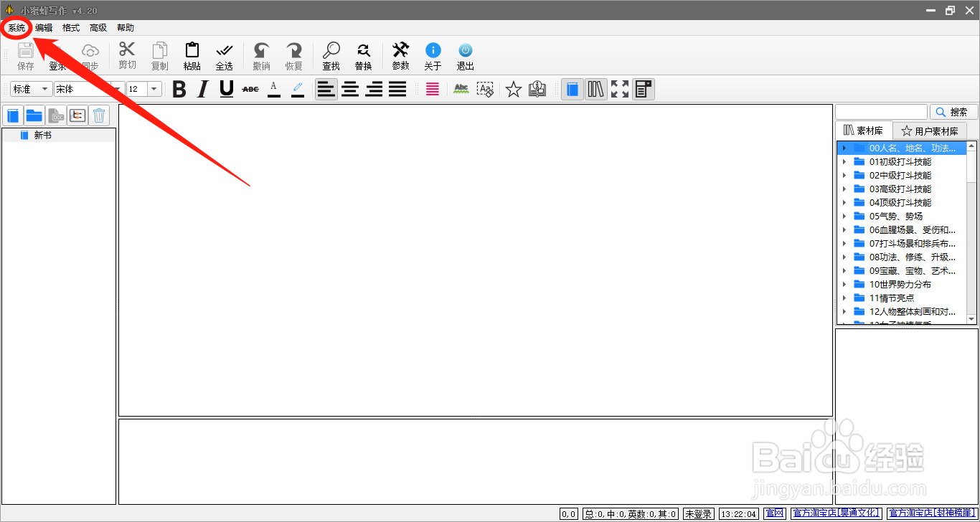Open the 官方淘宝店[昊通文化] link
Image resolution: width=980 pixels, height=522 pixels.
pyautogui.click(x=837, y=513)
